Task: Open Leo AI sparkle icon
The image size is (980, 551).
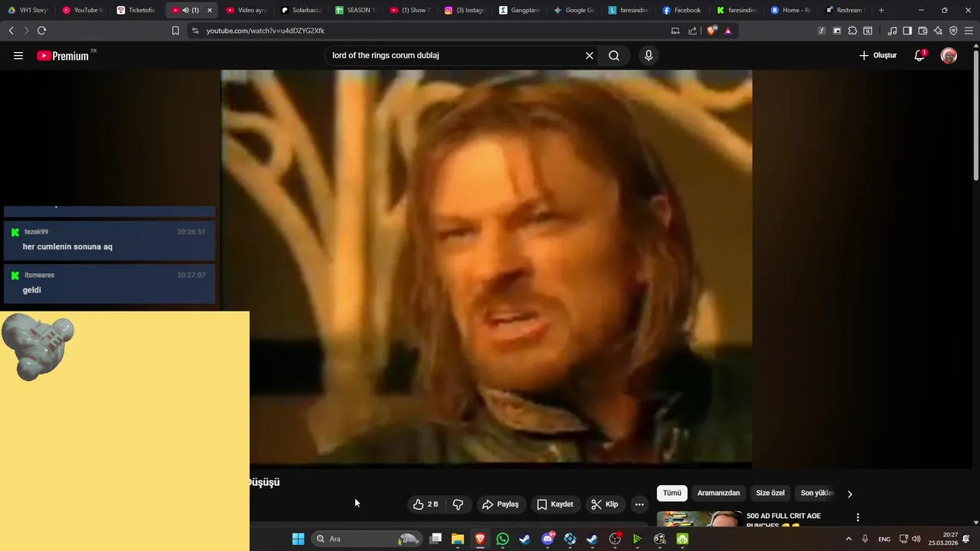Action: click(x=938, y=31)
